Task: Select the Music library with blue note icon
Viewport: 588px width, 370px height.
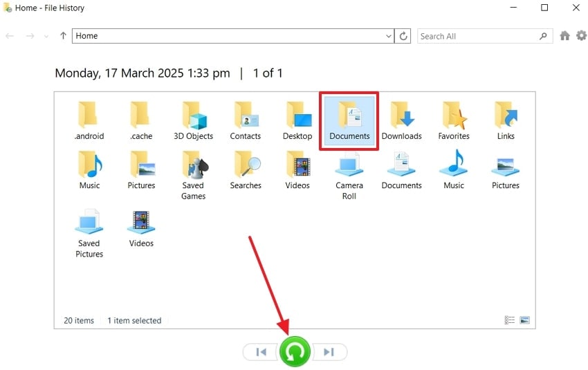Action: (454, 170)
